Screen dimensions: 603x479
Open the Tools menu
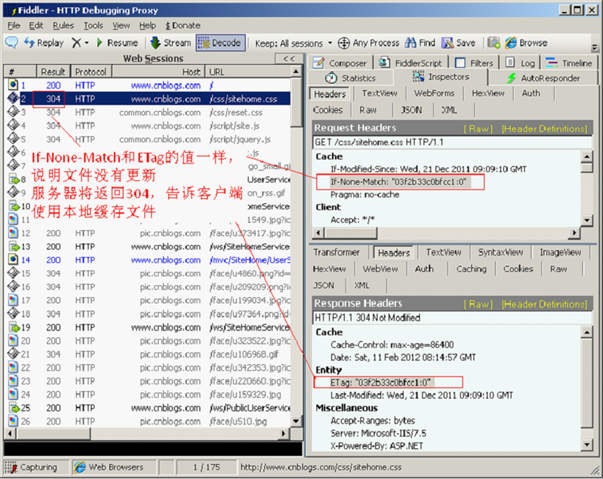click(93, 25)
